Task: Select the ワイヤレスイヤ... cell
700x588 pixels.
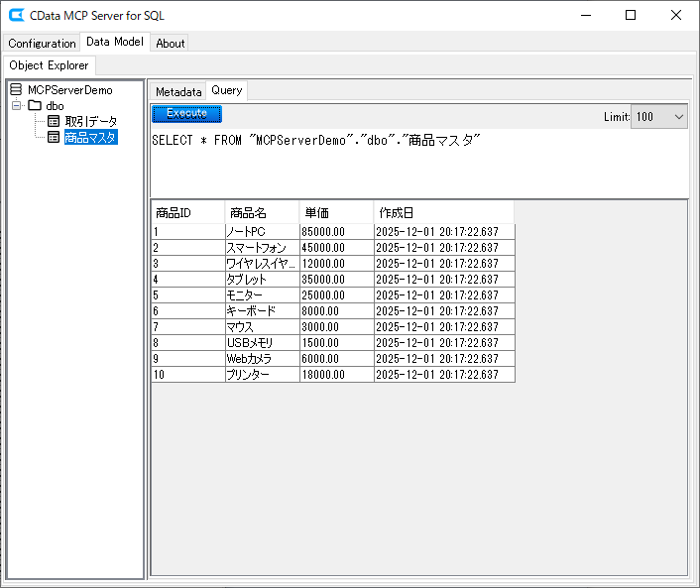Action: click(x=263, y=264)
